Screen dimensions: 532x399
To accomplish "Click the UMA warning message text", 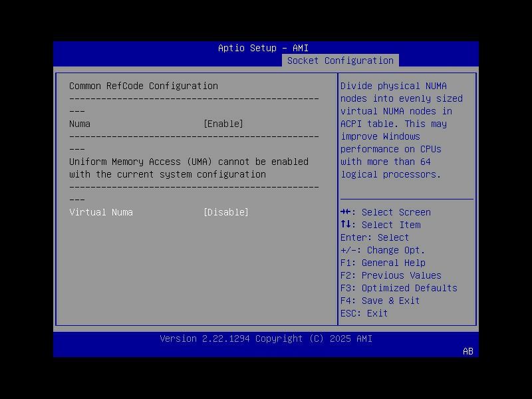I will click(x=189, y=168).
